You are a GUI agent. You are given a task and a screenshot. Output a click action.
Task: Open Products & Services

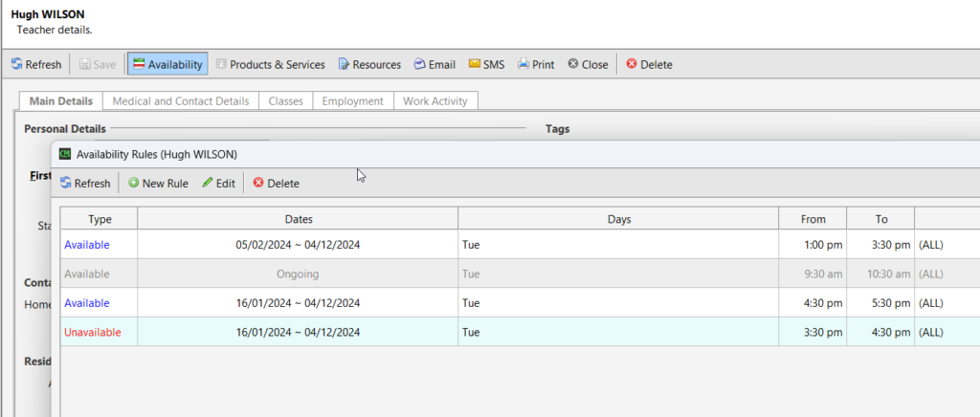[271, 64]
